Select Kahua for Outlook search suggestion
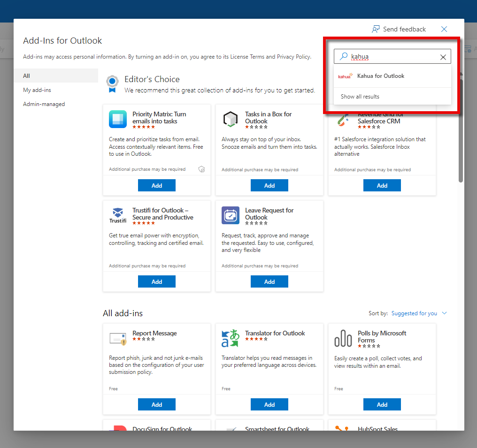477x448 pixels. coord(380,76)
